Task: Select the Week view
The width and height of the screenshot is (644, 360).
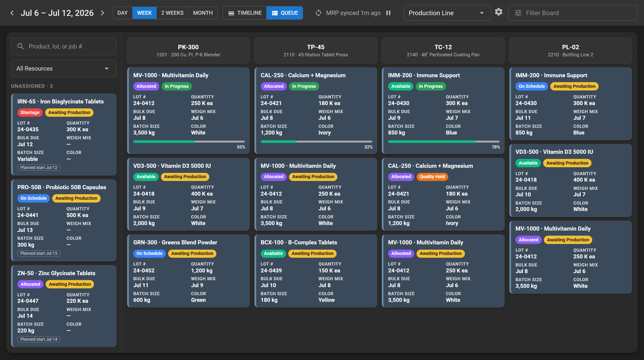Action: 144,13
